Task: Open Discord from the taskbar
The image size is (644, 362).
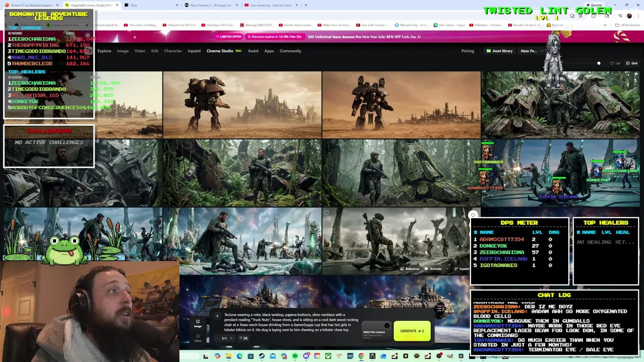Action: pyautogui.click(x=306, y=356)
